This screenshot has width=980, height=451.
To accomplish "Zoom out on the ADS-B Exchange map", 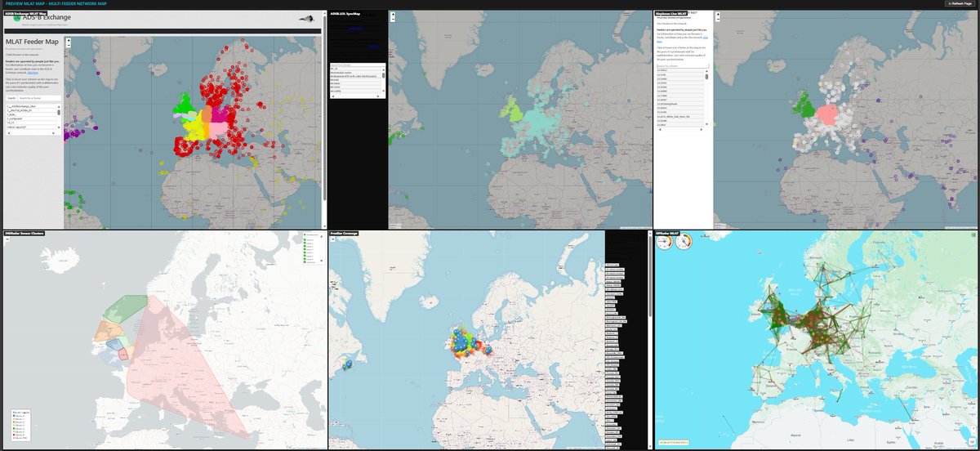I will (x=69, y=46).
